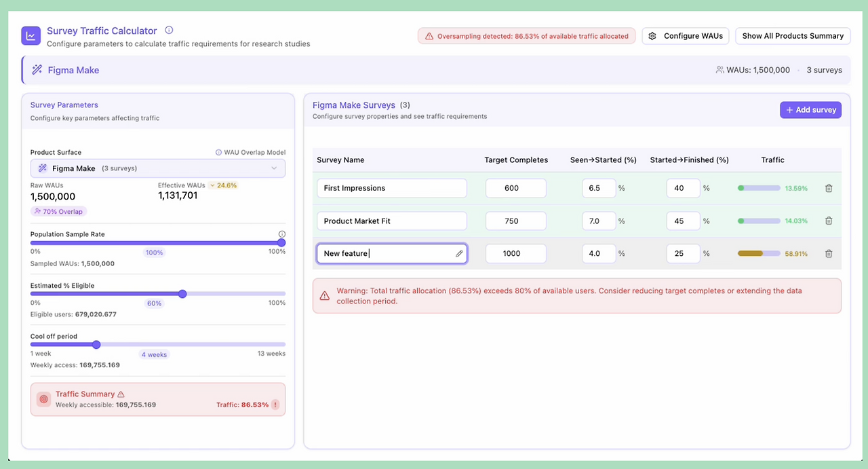Click the 600 target completes field

[x=516, y=188]
